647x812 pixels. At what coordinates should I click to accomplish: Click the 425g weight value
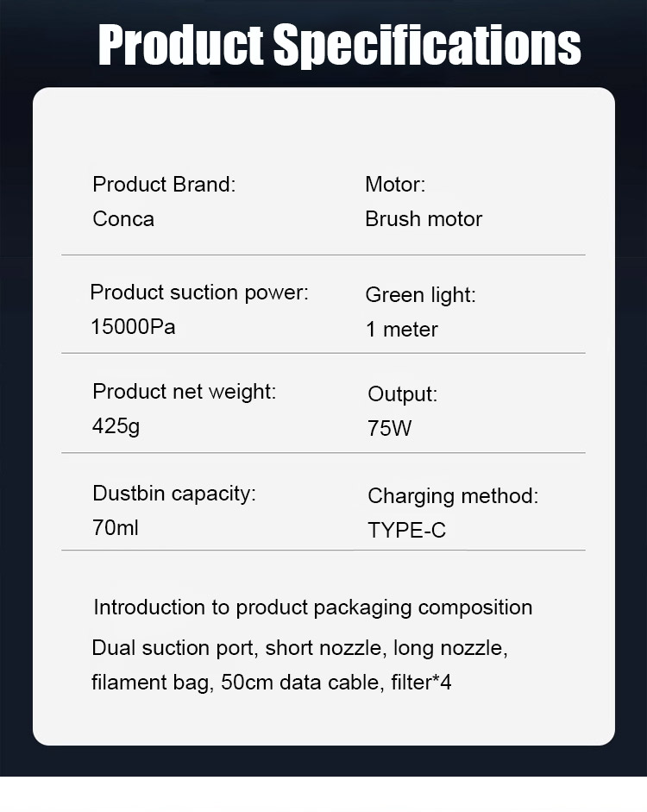point(116,426)
